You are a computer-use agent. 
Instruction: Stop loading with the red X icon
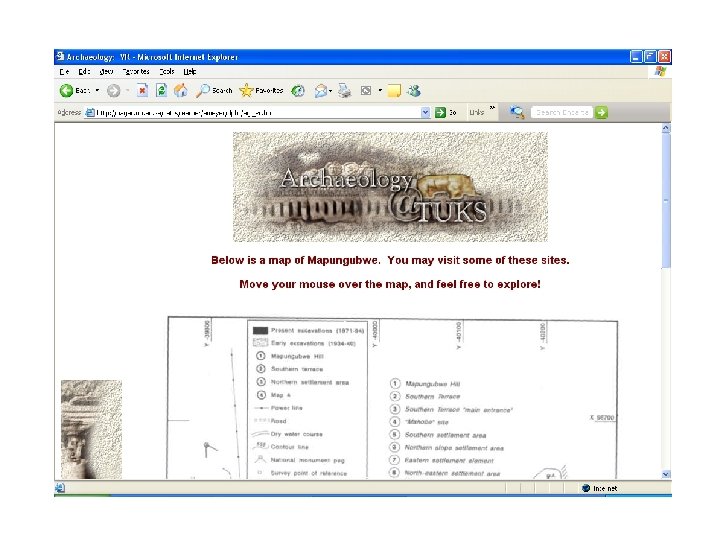coord(142,90)
